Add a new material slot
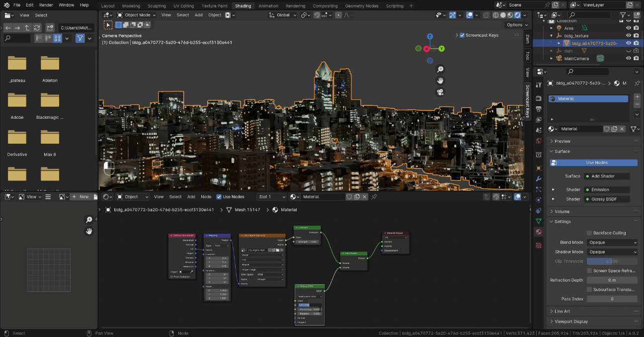 (638, 96)
